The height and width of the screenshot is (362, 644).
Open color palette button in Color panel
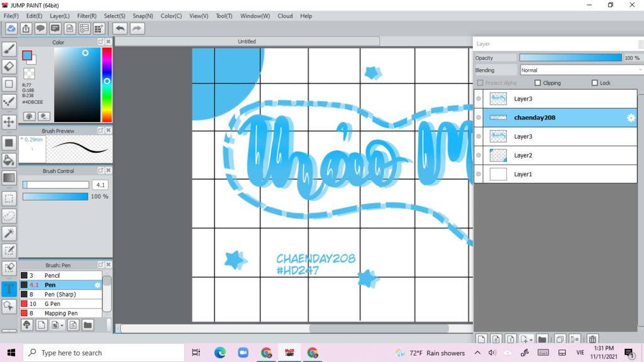(29, 116)
